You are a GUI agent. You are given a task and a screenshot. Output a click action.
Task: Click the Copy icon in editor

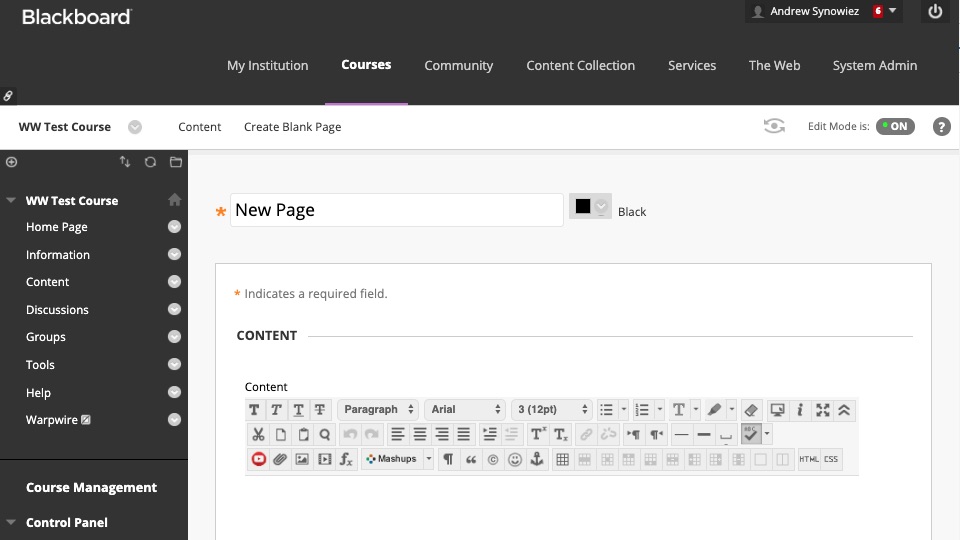(280, 435)
